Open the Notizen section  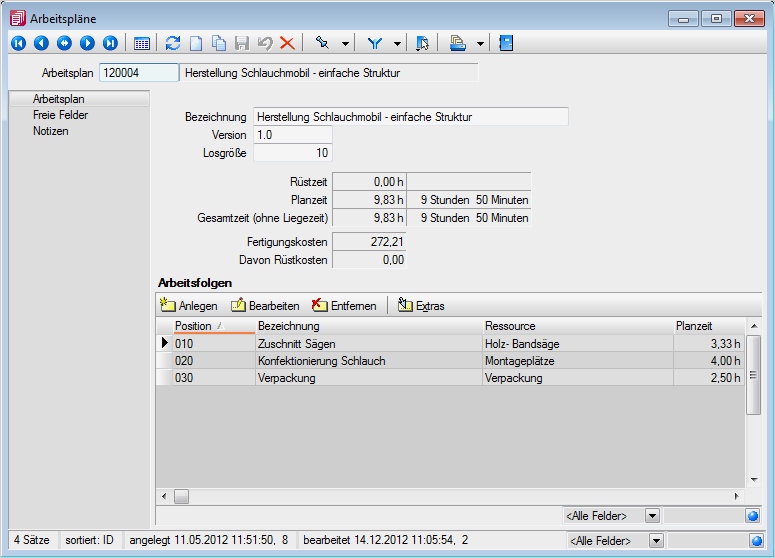(50, 131)
